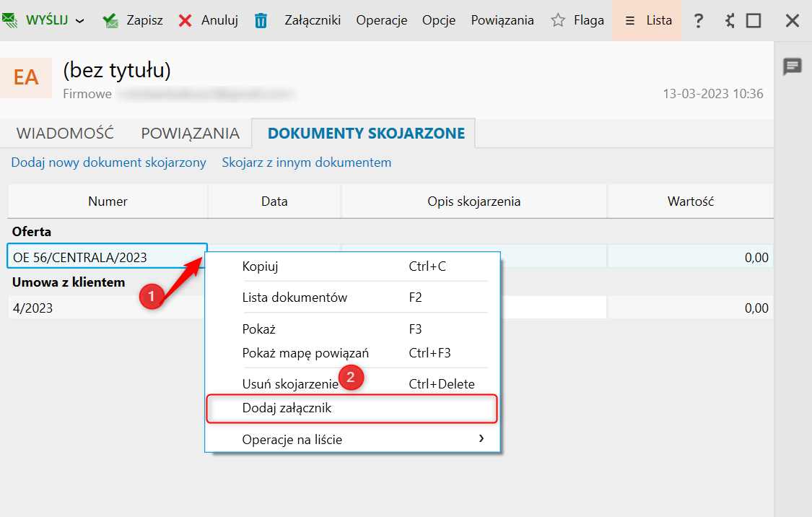This screenshot has width=812, height=517.
Task: Click Skojarz z innym dokumentem link
Action: tap(307, 162)
